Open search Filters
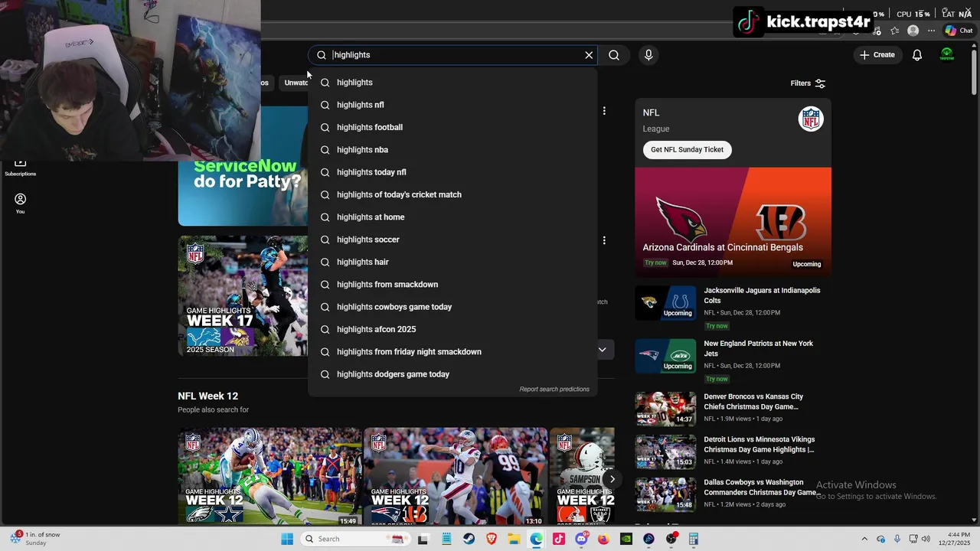Screen dimensions: 980x551 [x=808, y=83]
